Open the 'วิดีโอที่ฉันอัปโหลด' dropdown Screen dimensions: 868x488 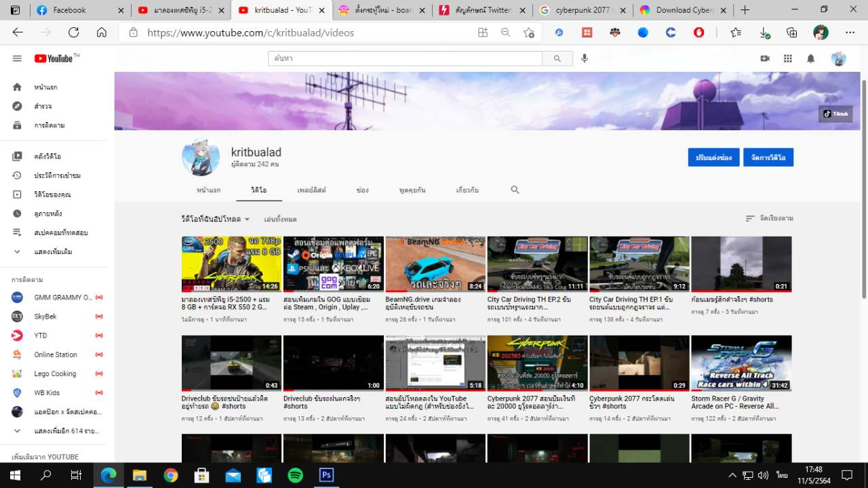pos(216,219)
